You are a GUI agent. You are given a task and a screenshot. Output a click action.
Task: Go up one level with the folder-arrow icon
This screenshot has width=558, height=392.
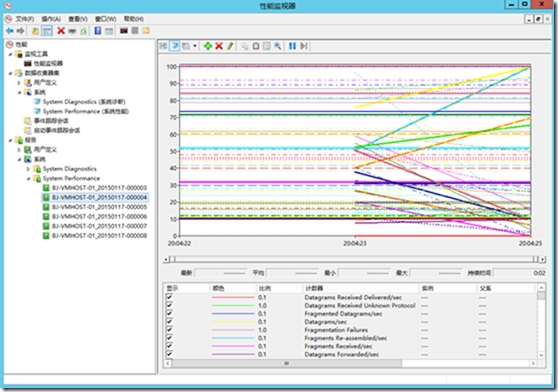[35, 31]
